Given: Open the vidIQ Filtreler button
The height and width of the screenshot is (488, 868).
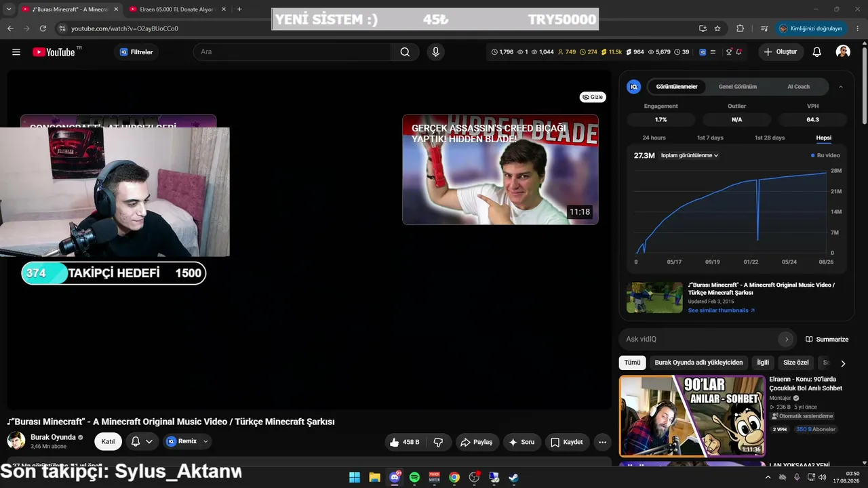Looking at the screenshot, I should tap(136, 52).
